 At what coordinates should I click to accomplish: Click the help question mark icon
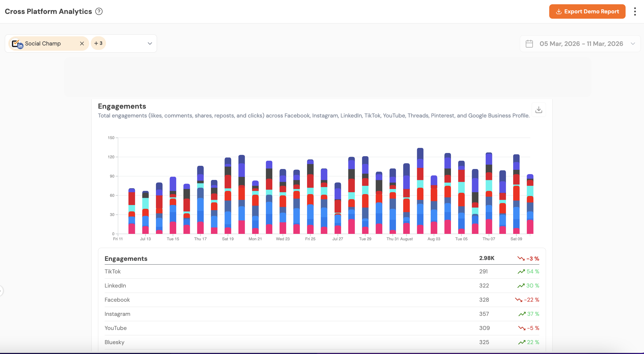[99, 11]
